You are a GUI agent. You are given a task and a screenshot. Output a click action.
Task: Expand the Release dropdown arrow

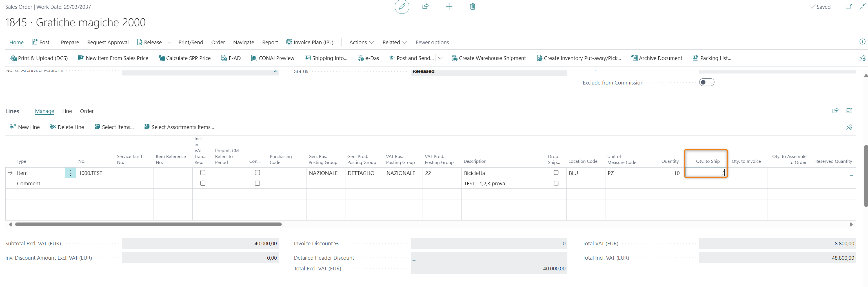coord(169,43)
